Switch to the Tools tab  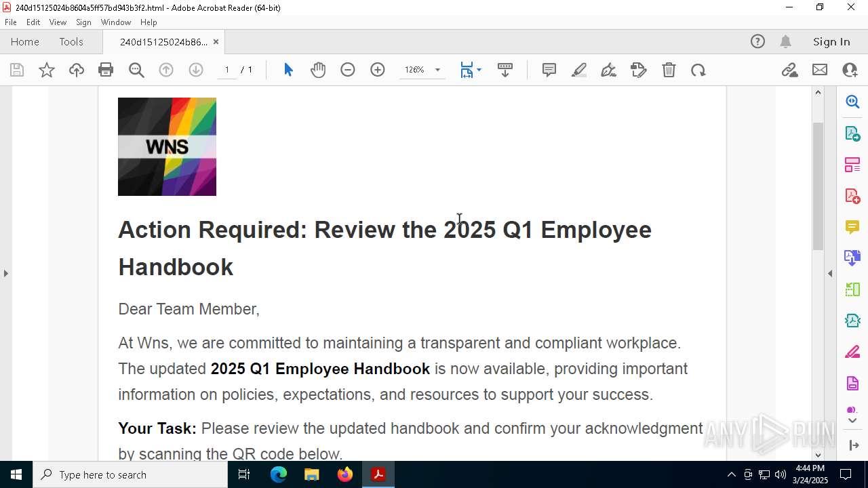(71, 41)
